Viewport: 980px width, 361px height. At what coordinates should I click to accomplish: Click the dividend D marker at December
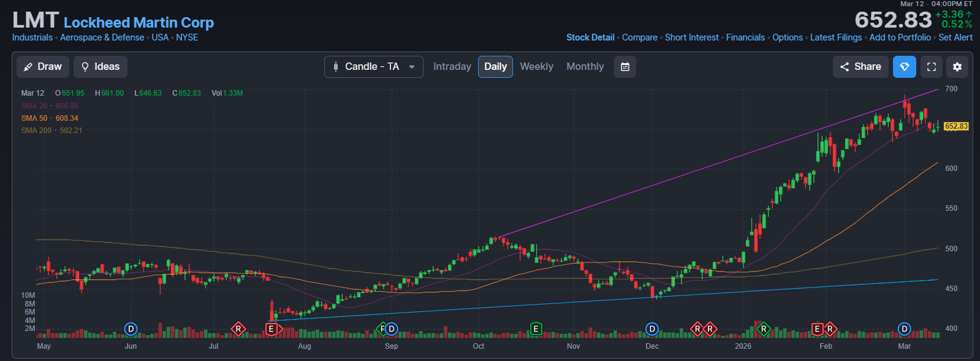[652, 329]
